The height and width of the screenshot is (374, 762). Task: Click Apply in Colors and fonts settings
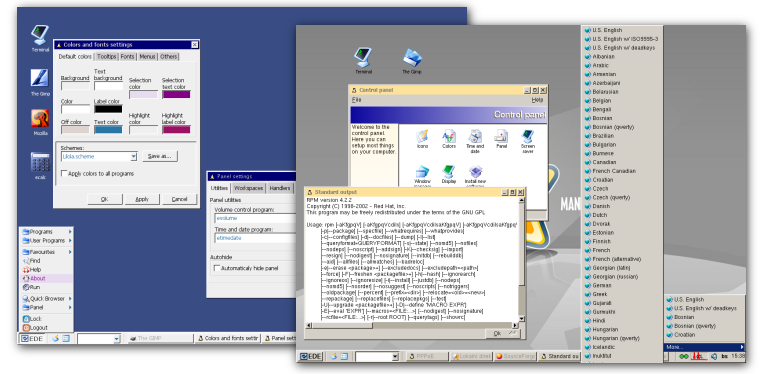point(142,199)
